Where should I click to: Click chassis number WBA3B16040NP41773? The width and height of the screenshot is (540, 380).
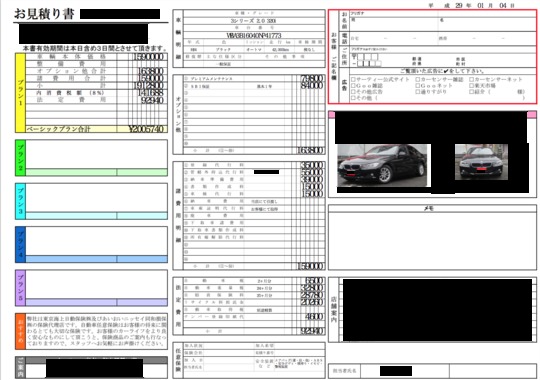(x=254, y=35)
